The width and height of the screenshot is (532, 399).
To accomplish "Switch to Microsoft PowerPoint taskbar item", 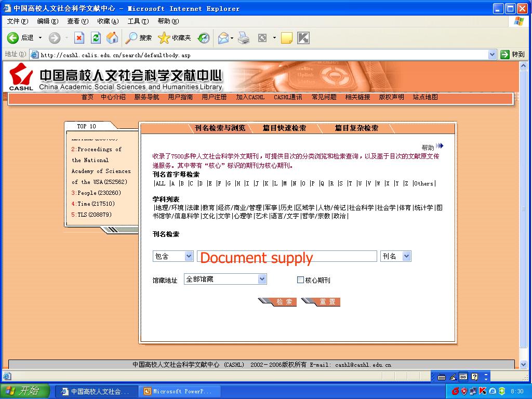I will (x=179, y=392).
